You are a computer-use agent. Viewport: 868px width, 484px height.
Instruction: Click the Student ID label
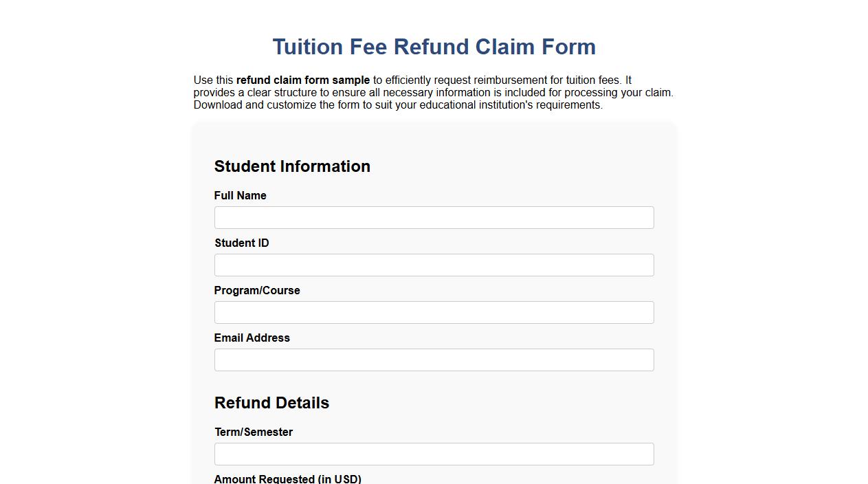coord(242,243)
